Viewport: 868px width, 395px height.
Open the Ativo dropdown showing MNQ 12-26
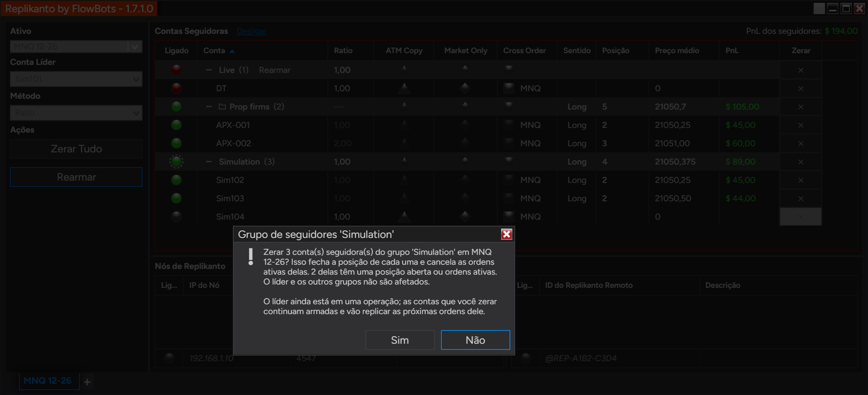76,47
